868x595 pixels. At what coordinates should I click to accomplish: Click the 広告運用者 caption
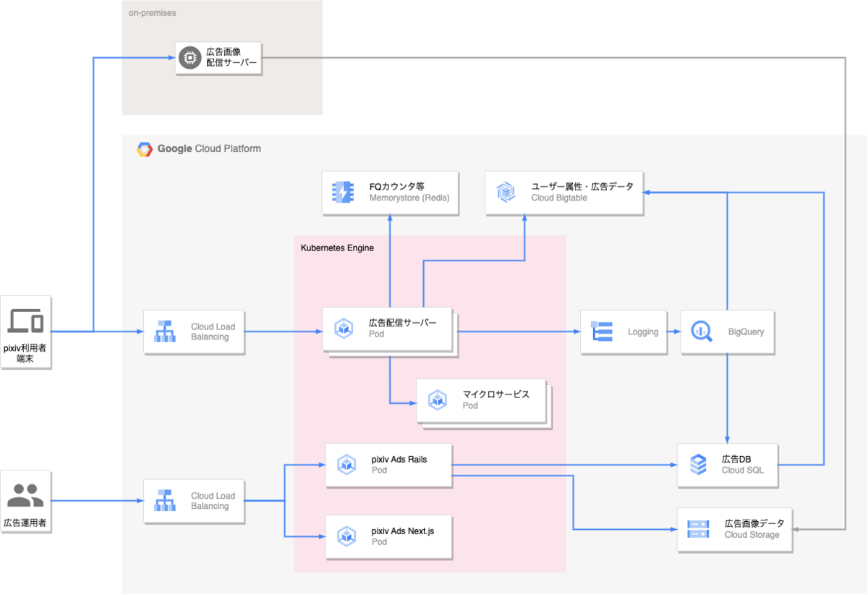tap(25, 522)
